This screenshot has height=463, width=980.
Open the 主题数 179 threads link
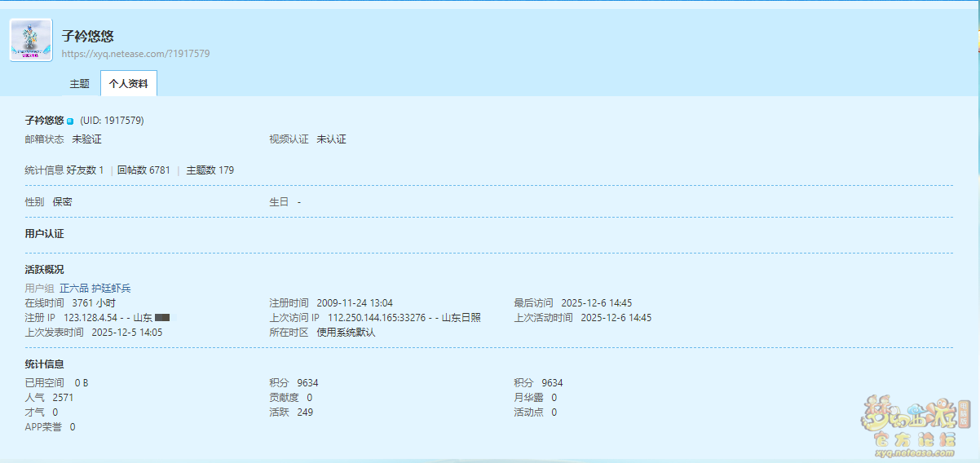pyautogui.click(x=210, y=170)
